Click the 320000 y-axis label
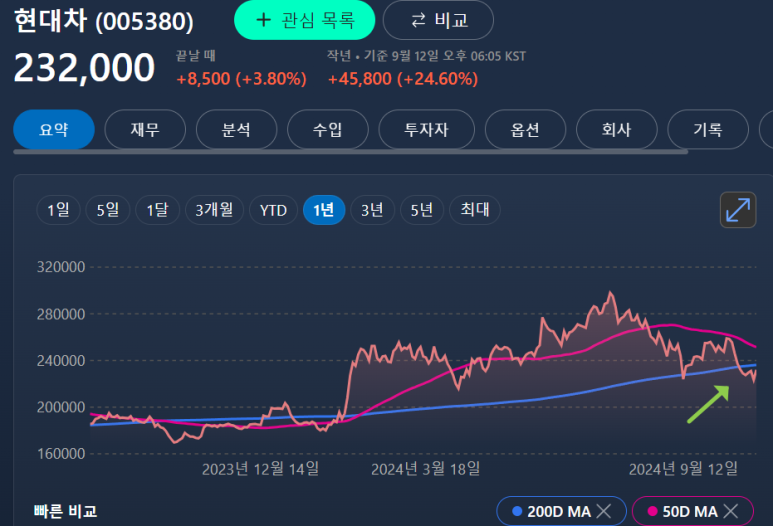Viewport: 773px width, 526px height. coord(61,267)
